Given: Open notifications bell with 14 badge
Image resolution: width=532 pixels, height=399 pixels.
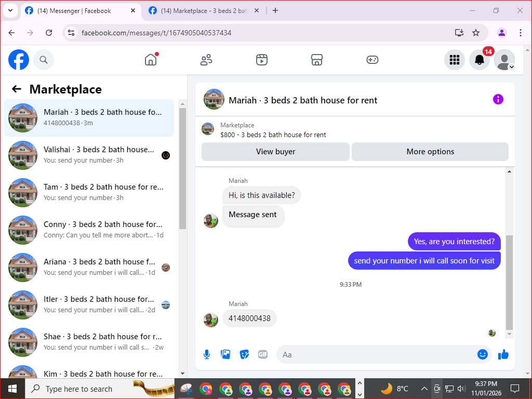Looking at the screenshot, I should (480, 60).
